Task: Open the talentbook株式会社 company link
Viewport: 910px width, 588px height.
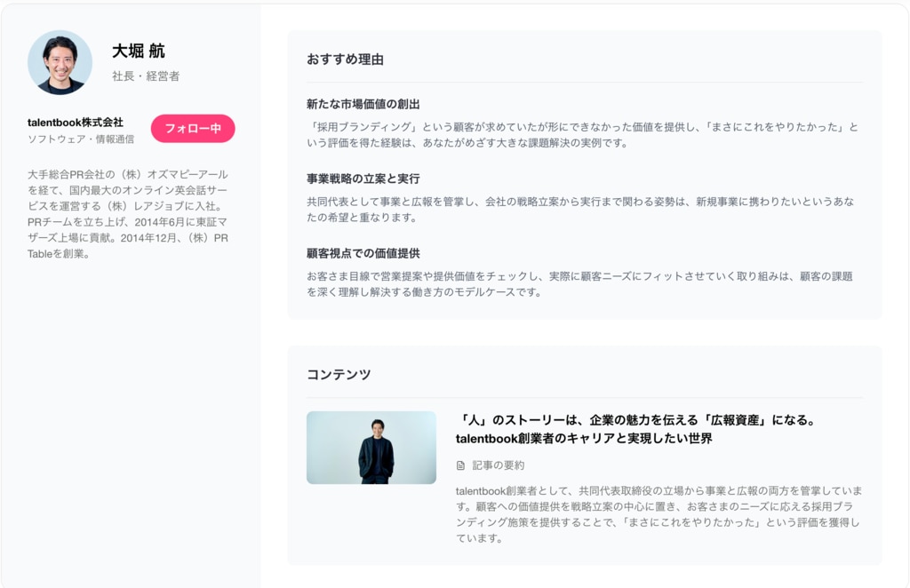Action: (x=76, y=123)
